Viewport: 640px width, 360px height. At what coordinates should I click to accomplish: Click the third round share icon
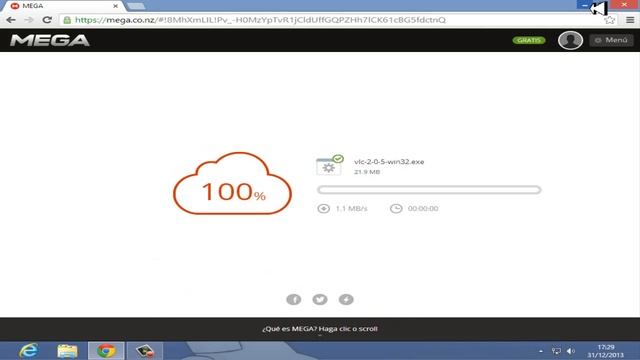pyautogui.click(x=346, y=300)
